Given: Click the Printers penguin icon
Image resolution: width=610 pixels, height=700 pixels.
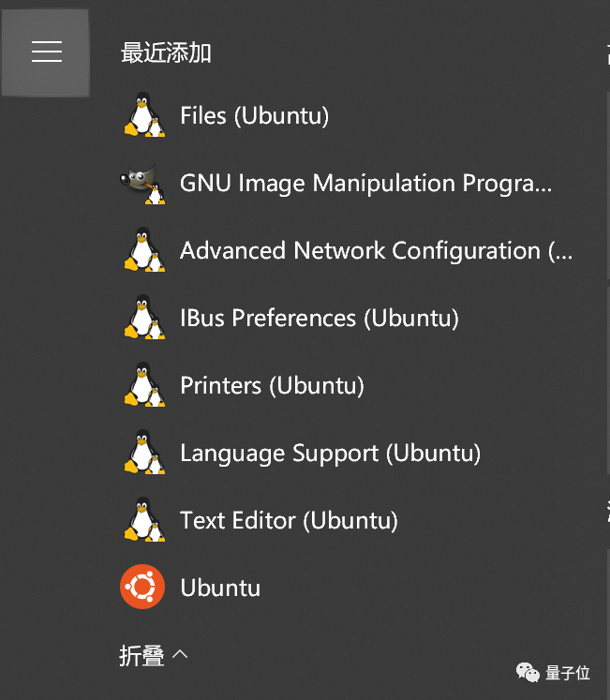Looking at the screenshot, I should pos(143,386).
